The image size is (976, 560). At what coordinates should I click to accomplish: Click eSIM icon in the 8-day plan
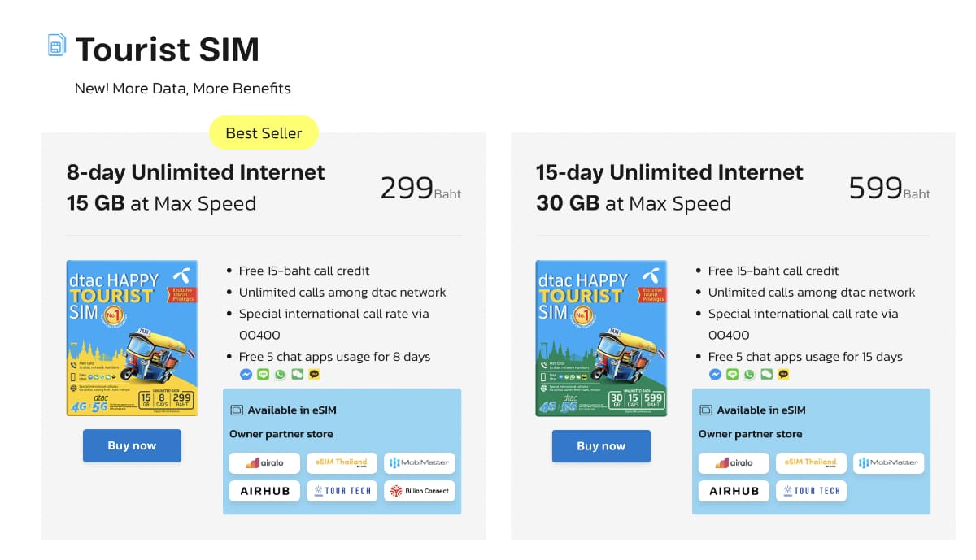237,410
